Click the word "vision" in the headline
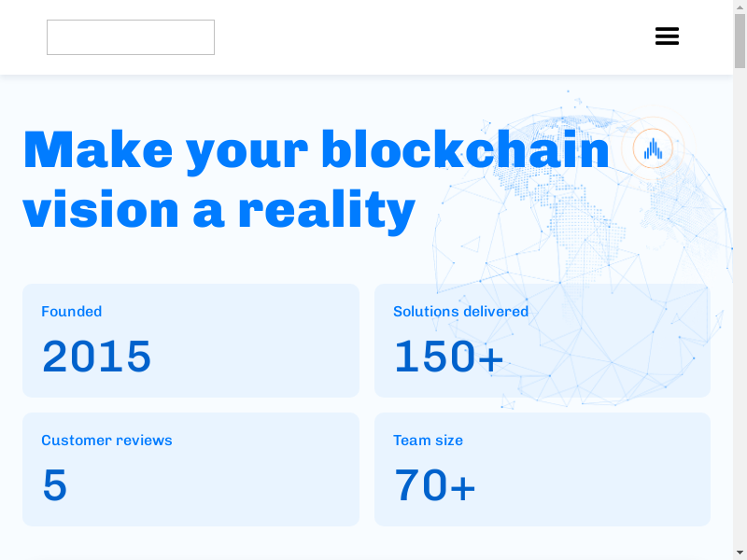The height and width of the screenshot is (560, 747). tap(101, 209)
